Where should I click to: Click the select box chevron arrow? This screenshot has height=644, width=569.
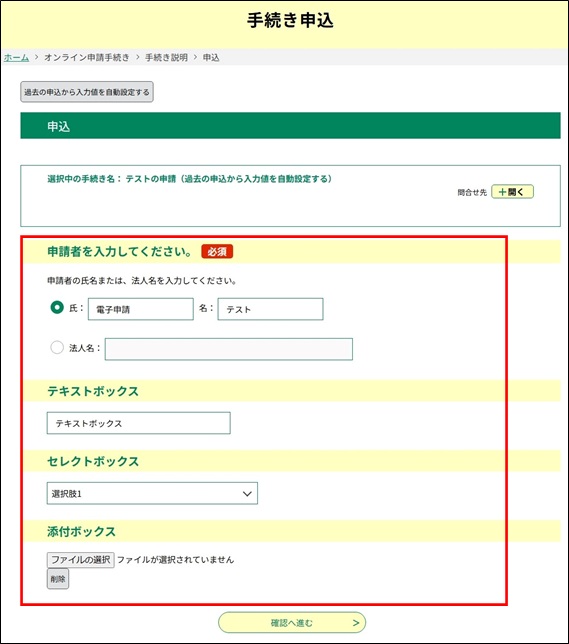247,494
